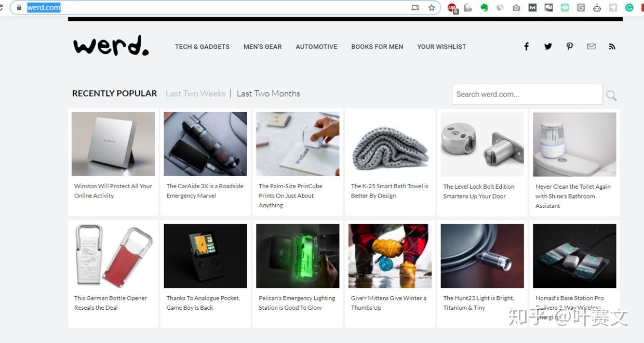Click the cast/device icon in address bar

415,8
